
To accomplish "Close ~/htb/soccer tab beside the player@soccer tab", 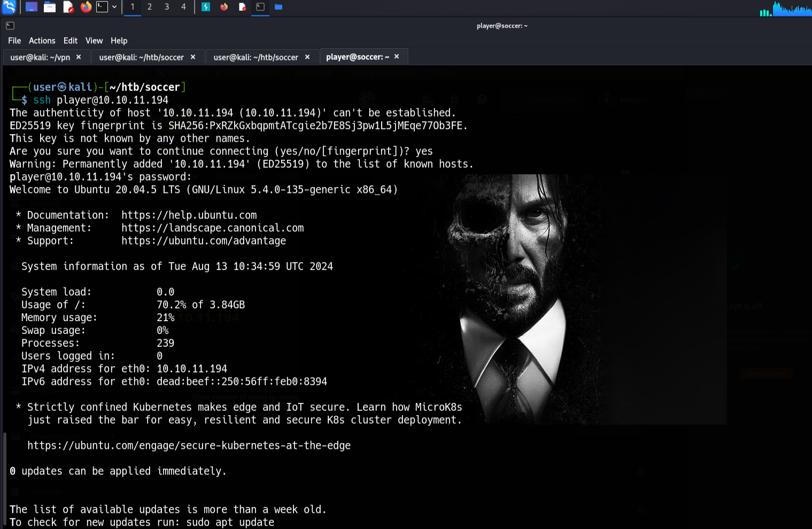I will (307, 57).
